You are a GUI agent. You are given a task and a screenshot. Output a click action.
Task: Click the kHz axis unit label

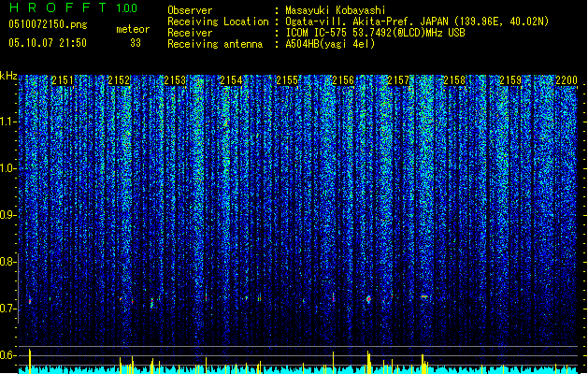pyautogui.click(x=8, y=76)
